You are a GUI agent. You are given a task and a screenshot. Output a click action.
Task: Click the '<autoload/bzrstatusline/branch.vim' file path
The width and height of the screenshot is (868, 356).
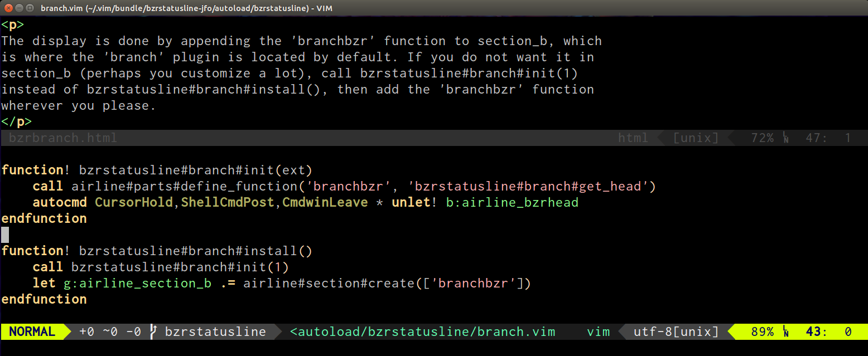[x=422, y=332]
